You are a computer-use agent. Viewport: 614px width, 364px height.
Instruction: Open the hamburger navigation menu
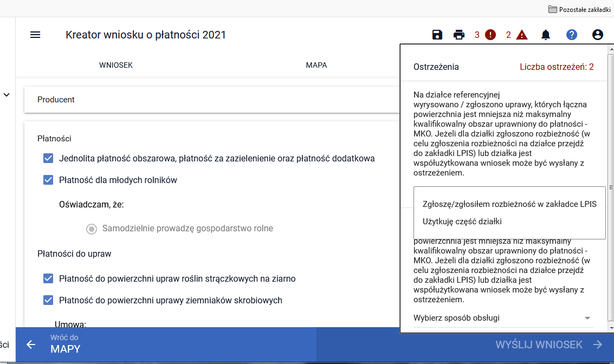pyautogui.click(x=35, y=35)
